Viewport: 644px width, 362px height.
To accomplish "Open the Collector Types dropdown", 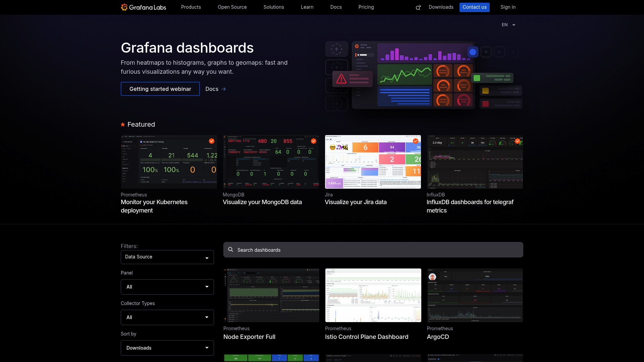I will (x=167, y=317).
